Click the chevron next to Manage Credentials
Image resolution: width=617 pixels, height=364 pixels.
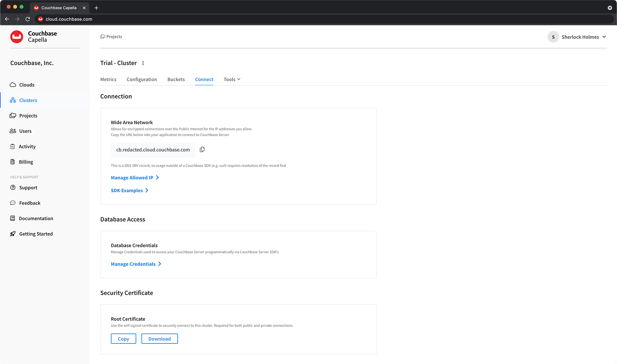coord(160,264)
